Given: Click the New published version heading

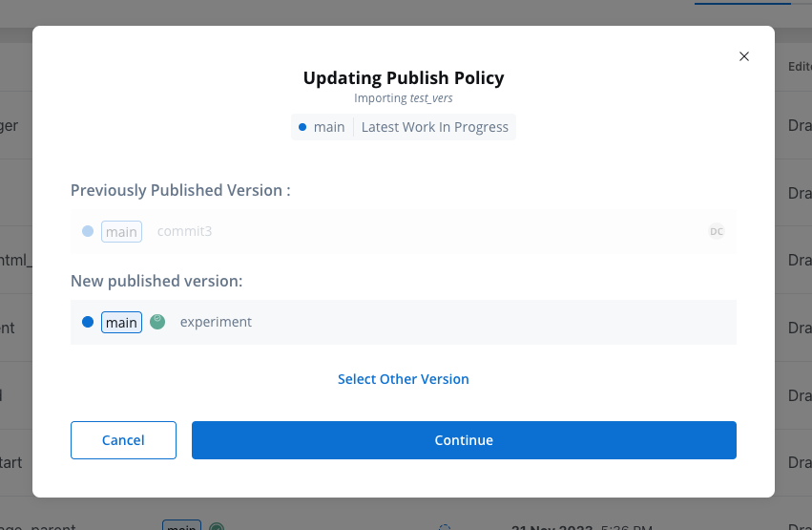Looking at the screenshot, I should click(156, 281).
